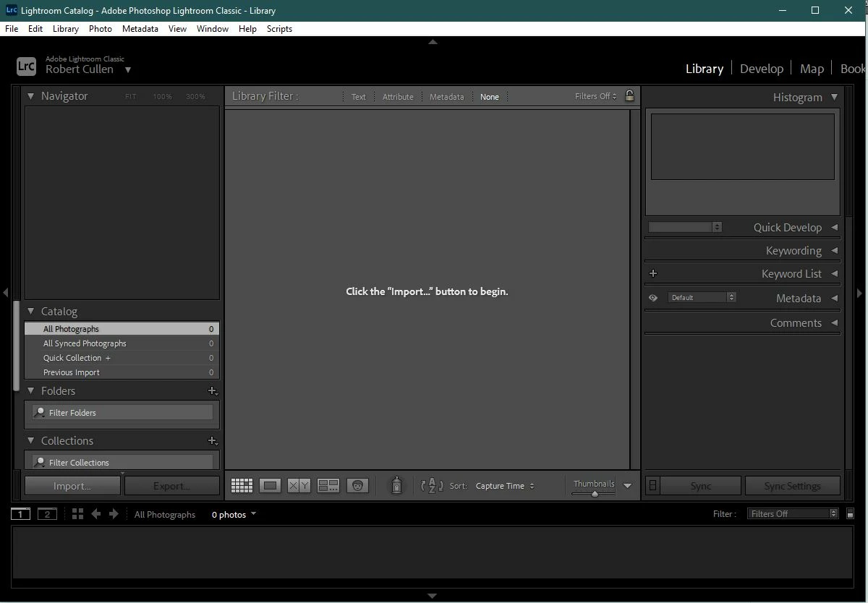Click the filter lock icon
This screenshot has height=603, width=868.
click(x=629, y=95)
